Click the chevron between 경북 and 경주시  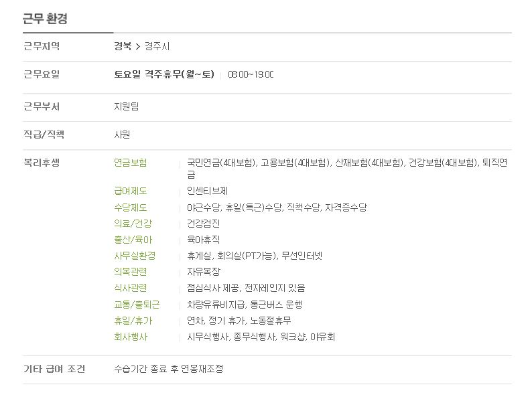click(138, 46)
